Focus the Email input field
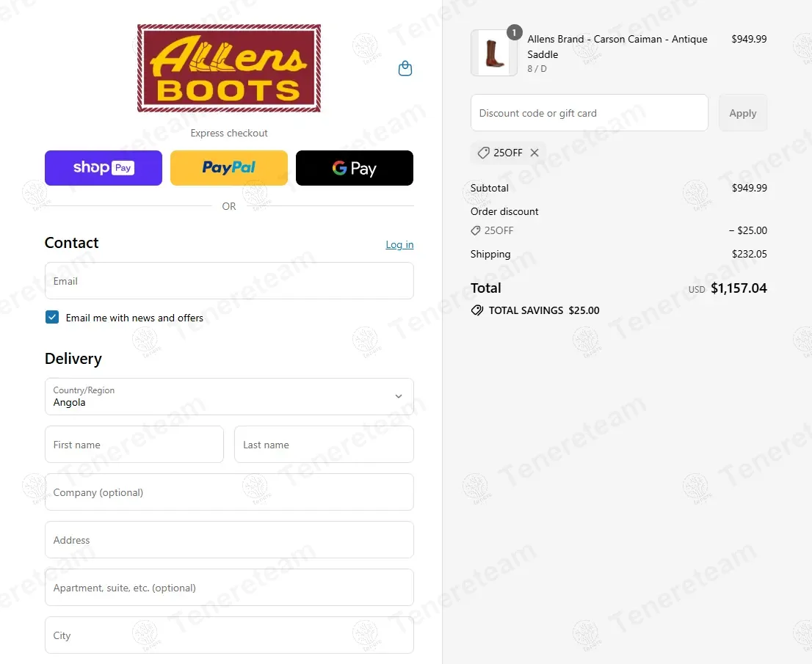Image resolution: width=812 pixels, height=664 pixels. click(229, 280)
